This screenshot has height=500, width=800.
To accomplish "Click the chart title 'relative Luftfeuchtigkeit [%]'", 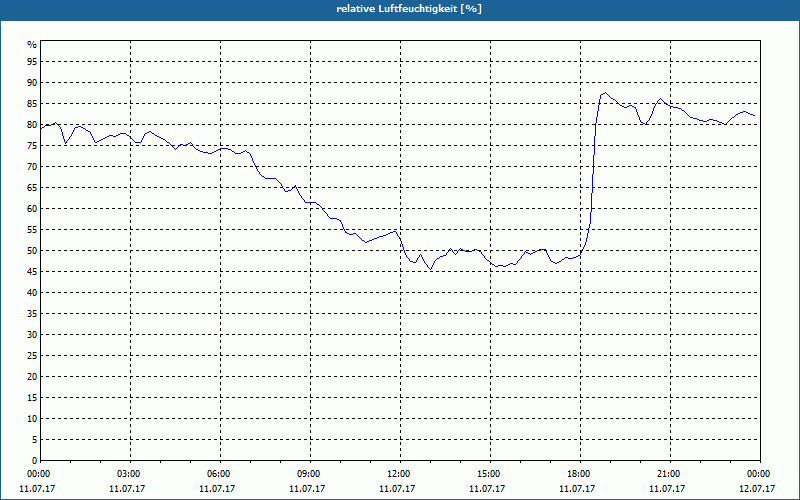I will pos(409,9).
